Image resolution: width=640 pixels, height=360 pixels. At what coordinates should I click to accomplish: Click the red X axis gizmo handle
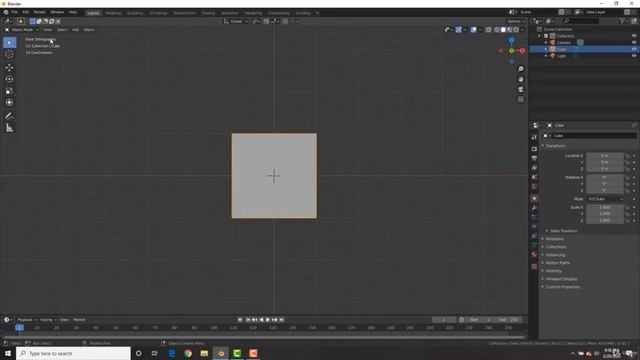[x=522, y=51]
